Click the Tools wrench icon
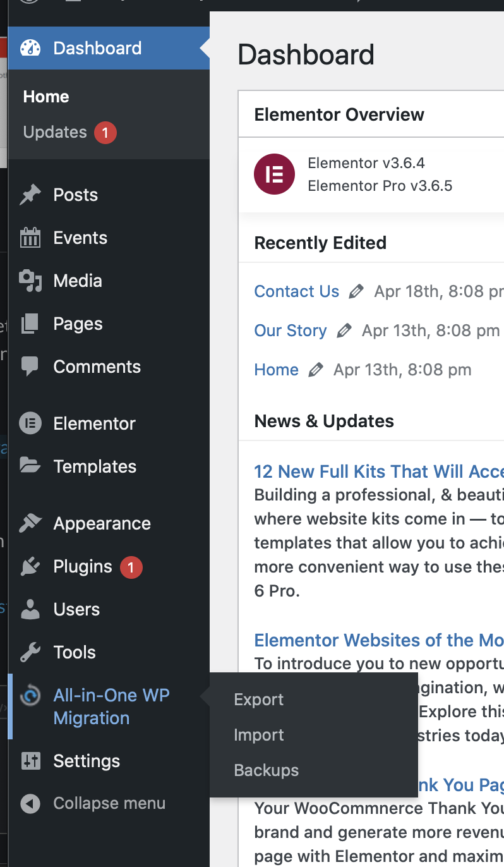Screen dimensions: 504x867 30,652
